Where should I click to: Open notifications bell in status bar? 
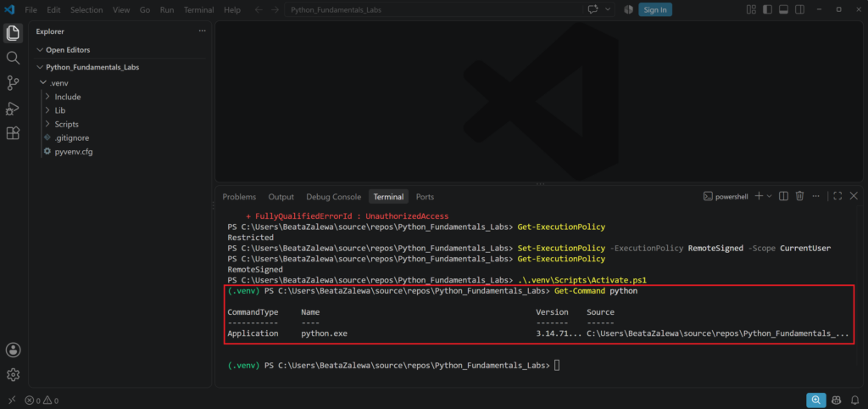click(854, 401)
